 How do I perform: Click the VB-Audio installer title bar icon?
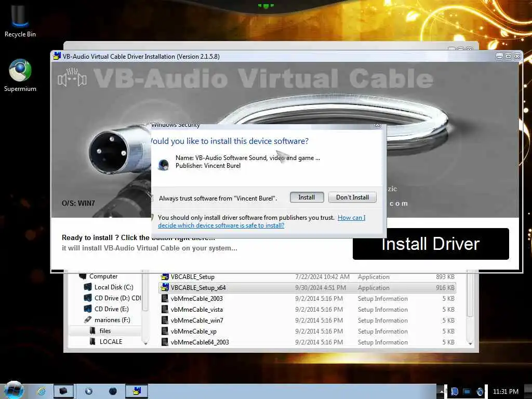57,56
